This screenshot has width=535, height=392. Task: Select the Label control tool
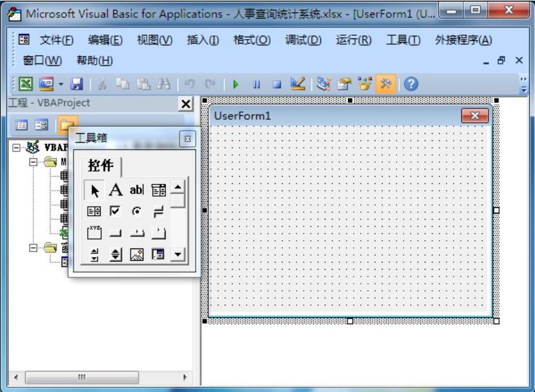pyautogui.click(x=116, y=190)
